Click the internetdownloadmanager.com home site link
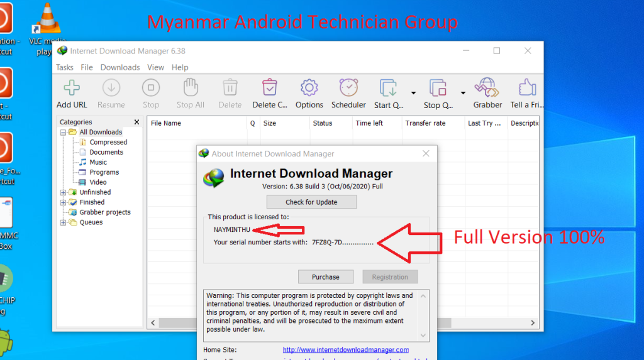Image resolution: width=644 pixels, height=360 pixels. (346, 350)
